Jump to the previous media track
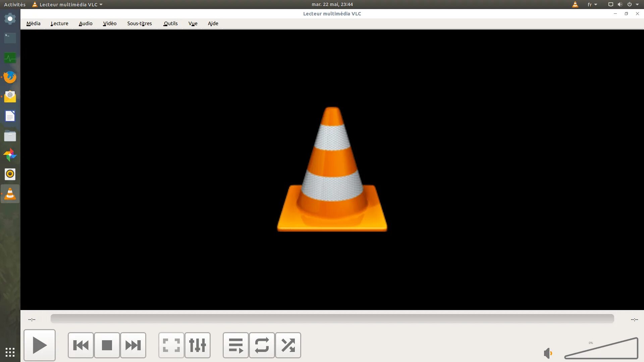Image resolution: width=644 pixels, height=362 pixels. (x=81, y=345)
